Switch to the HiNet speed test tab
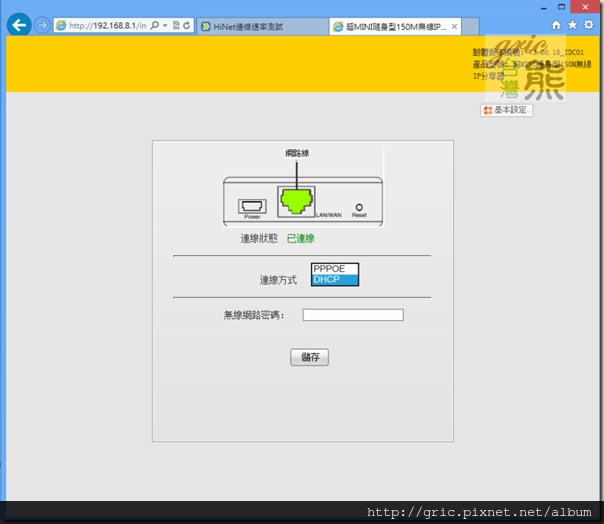The height and width of the screenshot is (524, 604). [263, 27]
